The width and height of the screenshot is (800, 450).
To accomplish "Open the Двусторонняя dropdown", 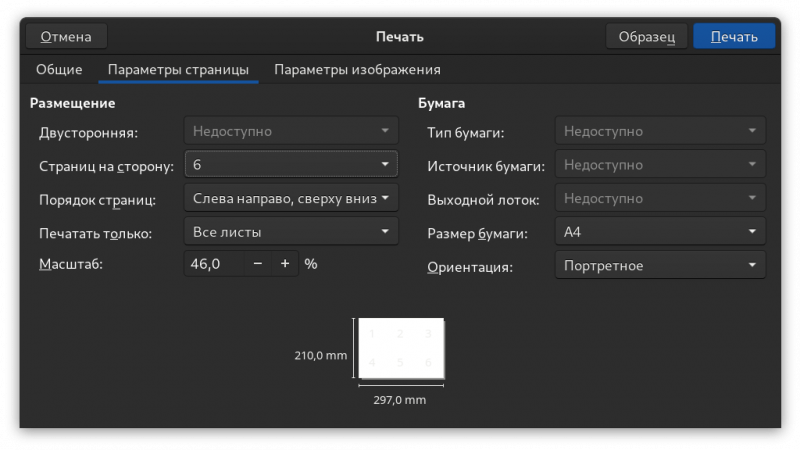I will click(291, 131).
